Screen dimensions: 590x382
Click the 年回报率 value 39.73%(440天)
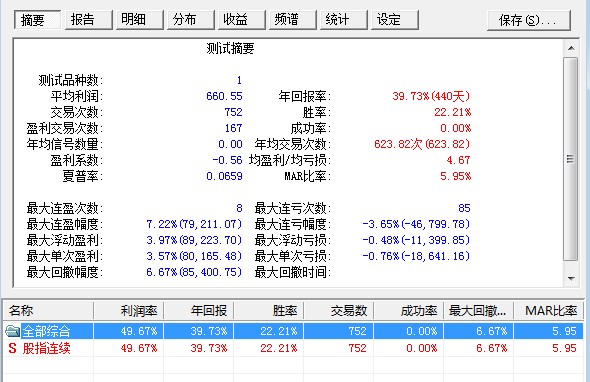(x=431, y=96)
